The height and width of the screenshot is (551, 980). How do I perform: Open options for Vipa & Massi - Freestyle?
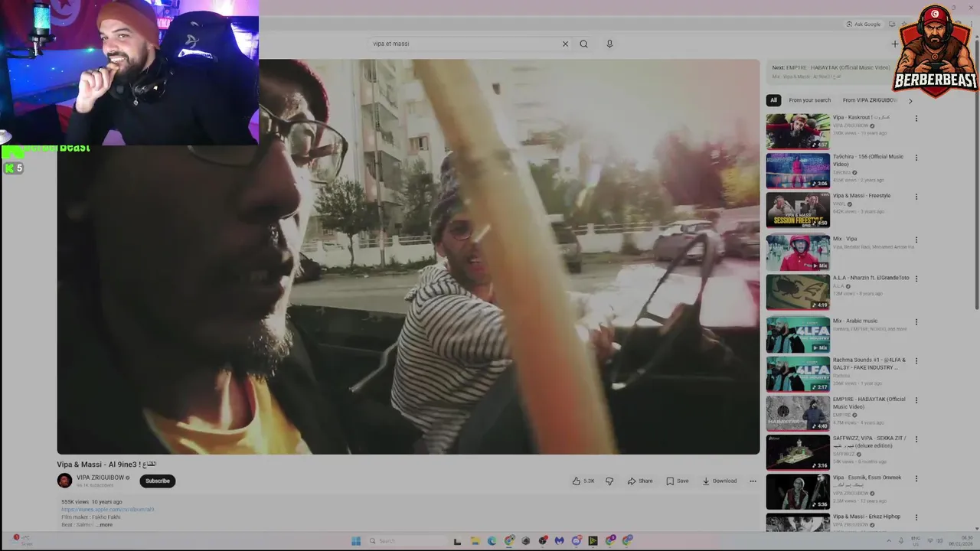tap(916, 197)
